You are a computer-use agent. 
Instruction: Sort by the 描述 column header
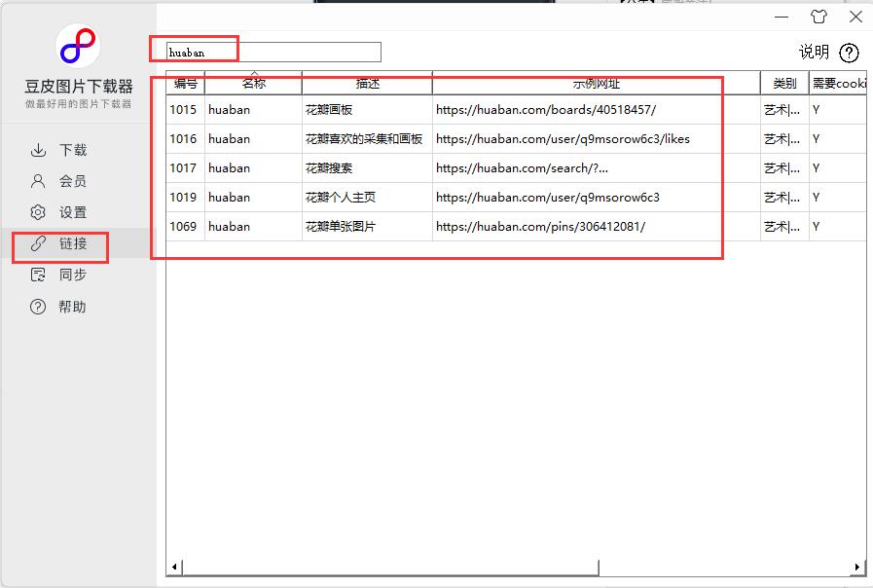tap(368, 83)
